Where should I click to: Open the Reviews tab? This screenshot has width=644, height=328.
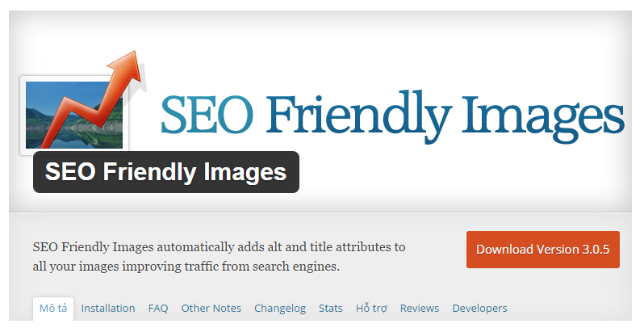click(x=420, y=309)
